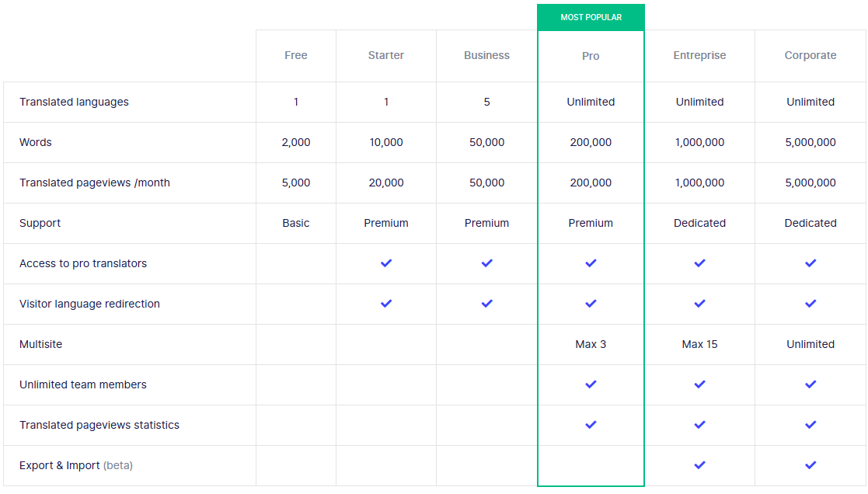Viewport: 868px width, 494px height.
Task: Click the Entreprise checkmark for Translated pageviews statistics
Action: pos(699,425)
